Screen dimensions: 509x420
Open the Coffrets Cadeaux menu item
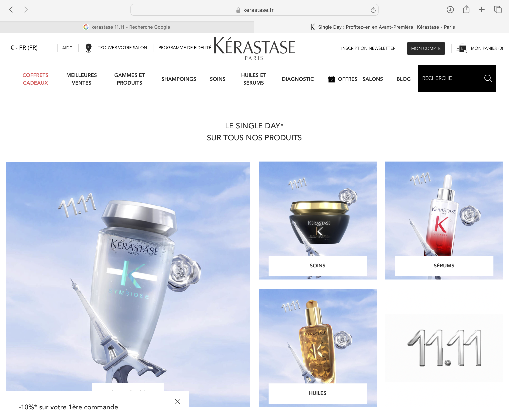point(35,79)
